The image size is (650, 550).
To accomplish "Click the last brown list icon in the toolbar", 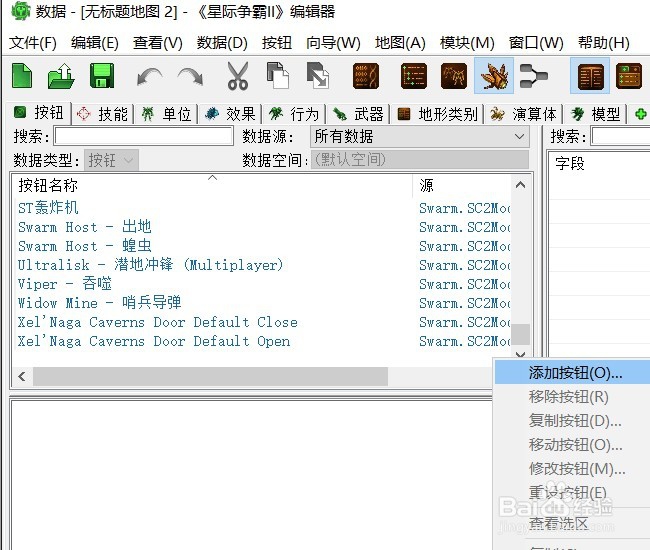I will [x=629, y=76].
